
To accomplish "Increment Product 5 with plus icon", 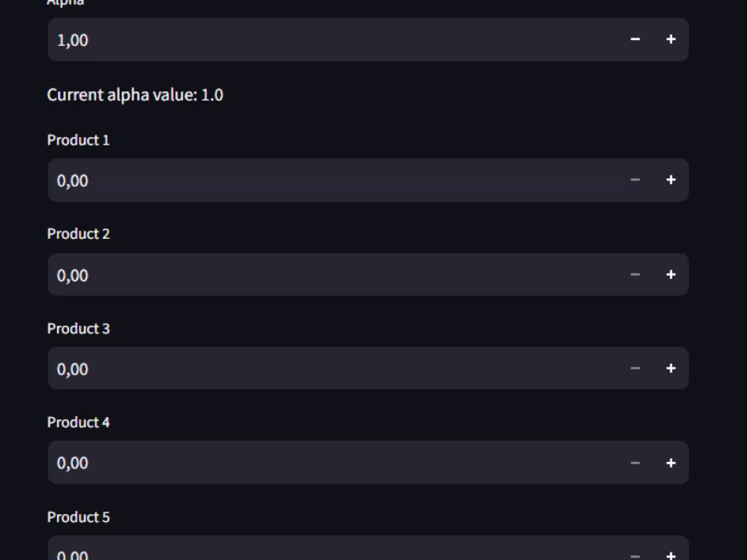I will 670,553.
